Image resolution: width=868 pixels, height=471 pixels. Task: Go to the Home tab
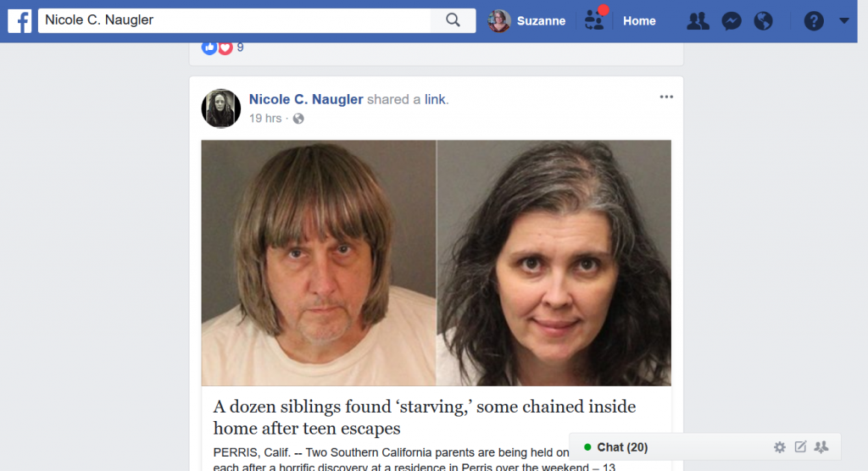point(639,21)
